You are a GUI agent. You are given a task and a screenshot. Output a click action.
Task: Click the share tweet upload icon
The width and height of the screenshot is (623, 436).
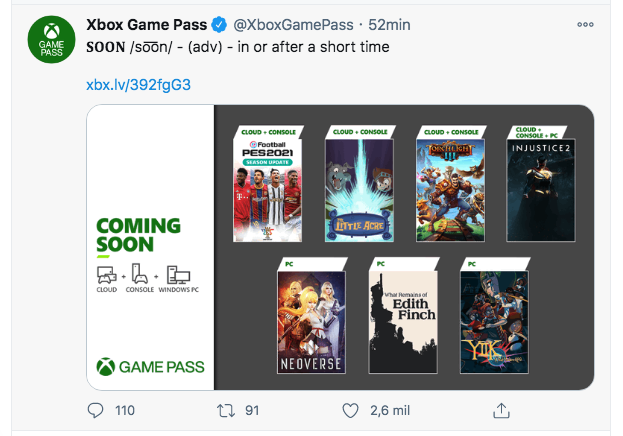pos(503,410)
